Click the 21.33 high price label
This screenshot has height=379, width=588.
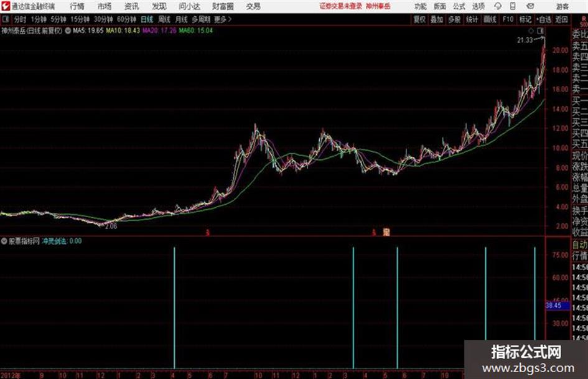(x=525, y=40)
